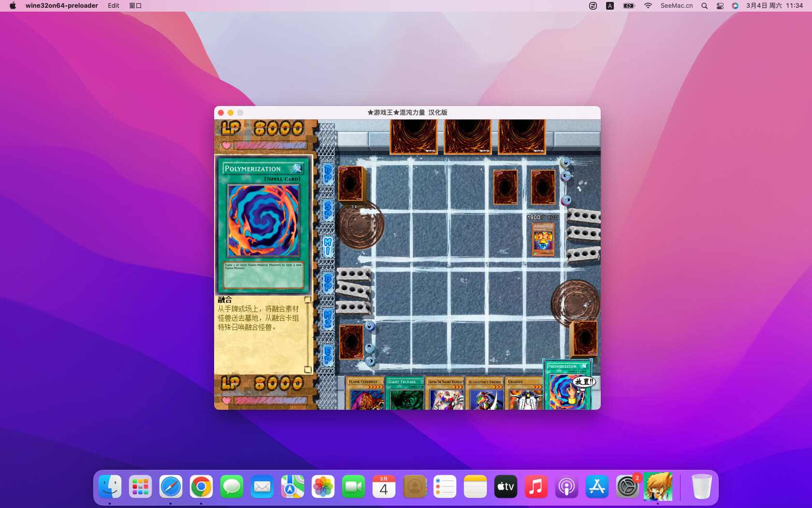The width and height of the screenshot is (812, 508).
Task: Click the copper graveyard disc below opponent's deck
Action: [360, 225]
